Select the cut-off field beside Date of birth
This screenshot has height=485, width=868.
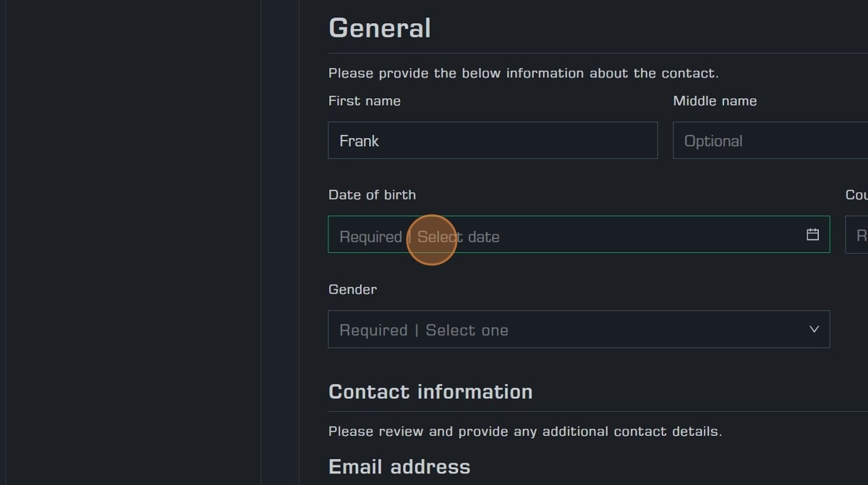[856, 234]
